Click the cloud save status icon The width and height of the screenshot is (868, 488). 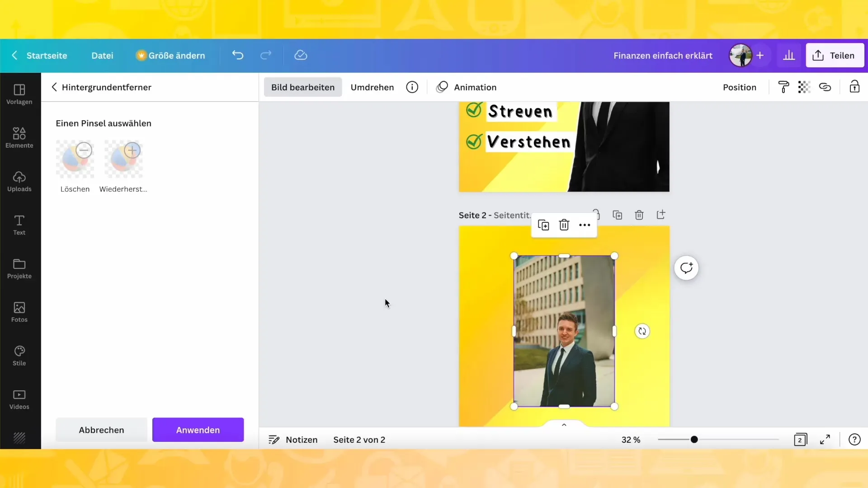pyautogui.click(x=301, y=55)
